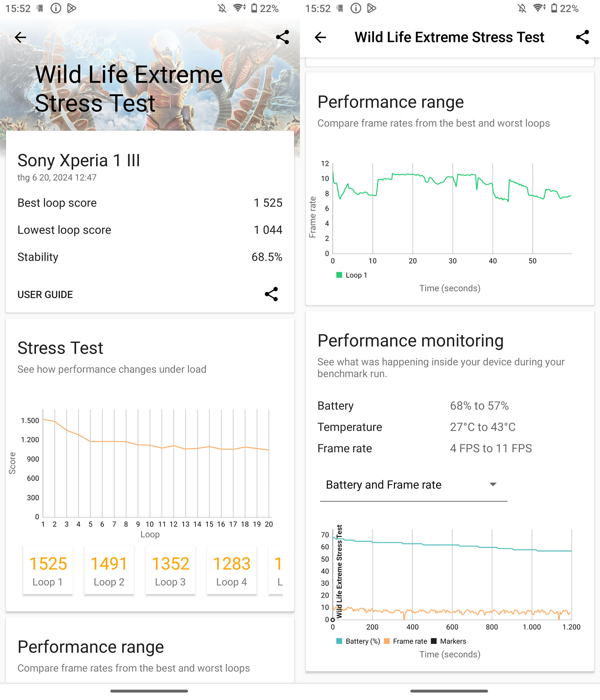Tap the Stability value 68.5%

tap(267, 257)
